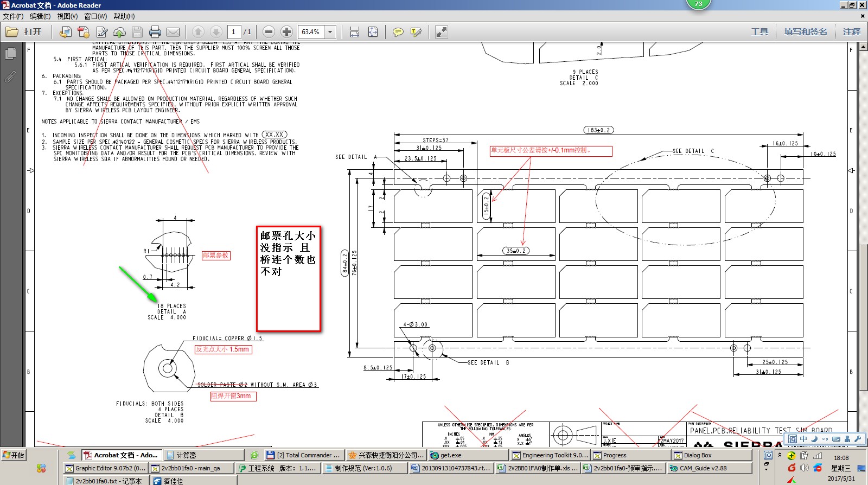This screenshot has width=868, height=485.
Task: Click the page thumbnails sidebar icon
Action: 10,54
